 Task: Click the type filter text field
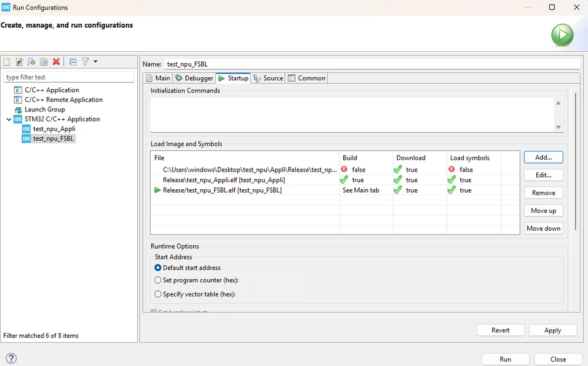(x=69, y=77)
